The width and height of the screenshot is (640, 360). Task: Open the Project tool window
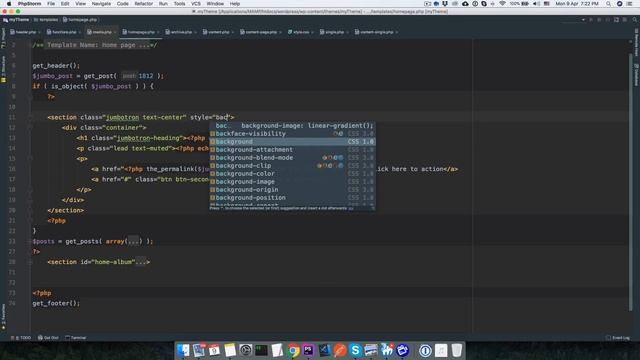[x=3, y=39]
